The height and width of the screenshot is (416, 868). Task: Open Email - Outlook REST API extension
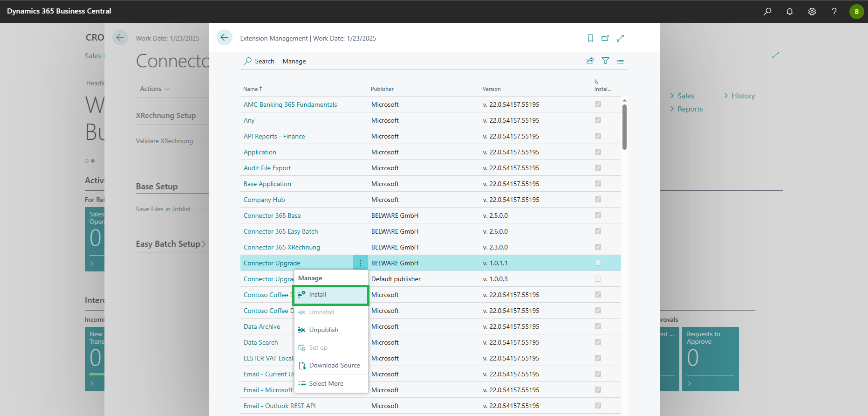(x=280, y=406)
